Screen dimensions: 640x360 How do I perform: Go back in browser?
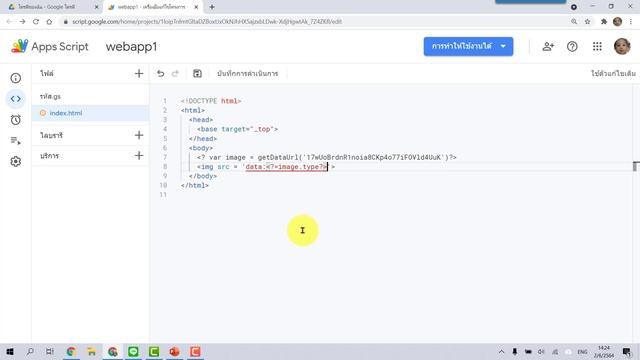click(9, 22)
